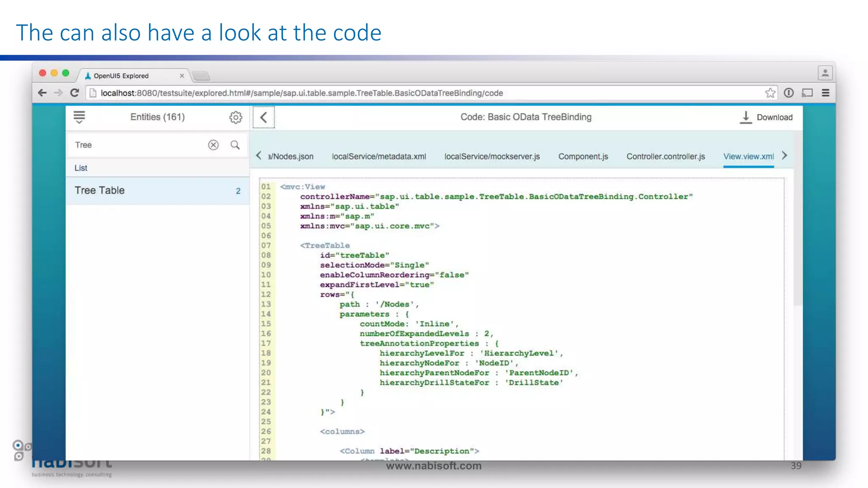Close the OpenUI5 Explored browser tab

click(182, 76)
